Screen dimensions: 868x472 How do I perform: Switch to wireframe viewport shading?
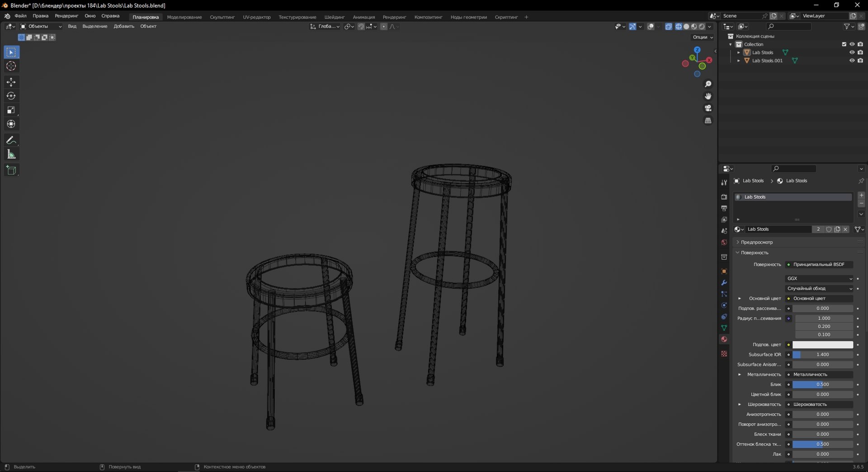[678, 26]
